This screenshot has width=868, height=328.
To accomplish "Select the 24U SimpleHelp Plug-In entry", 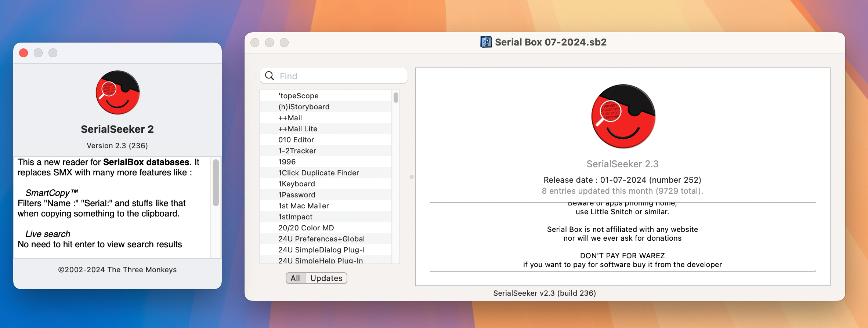I will 326,260.
